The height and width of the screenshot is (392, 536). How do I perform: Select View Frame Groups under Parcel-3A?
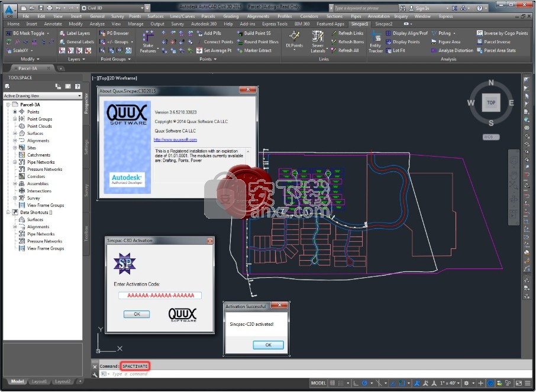(46, 205)
